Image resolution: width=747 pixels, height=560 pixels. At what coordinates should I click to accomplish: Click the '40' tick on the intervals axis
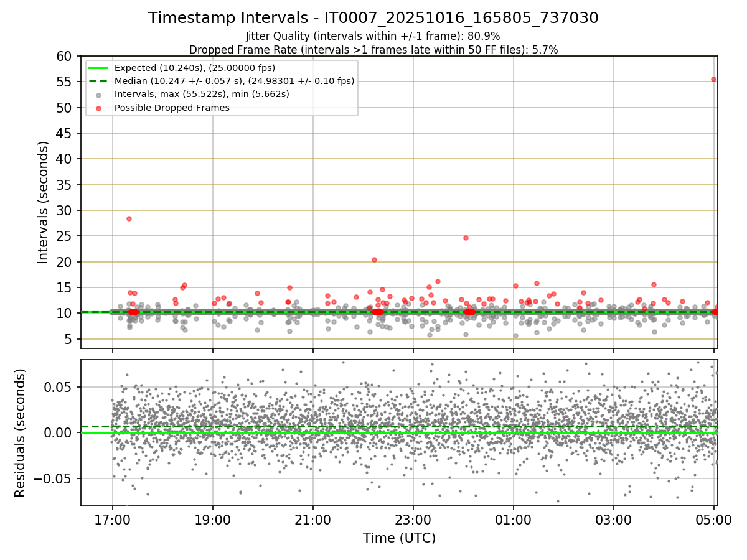[x=64, y=159]
